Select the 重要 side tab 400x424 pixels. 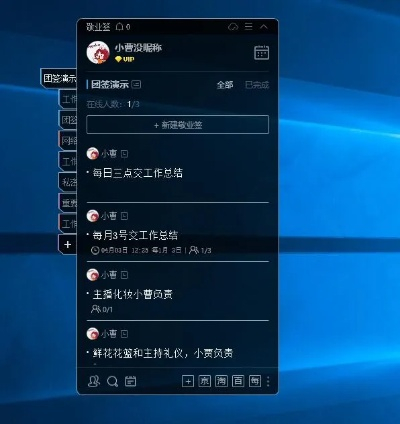pyautogui.click(x=68, y=203)
